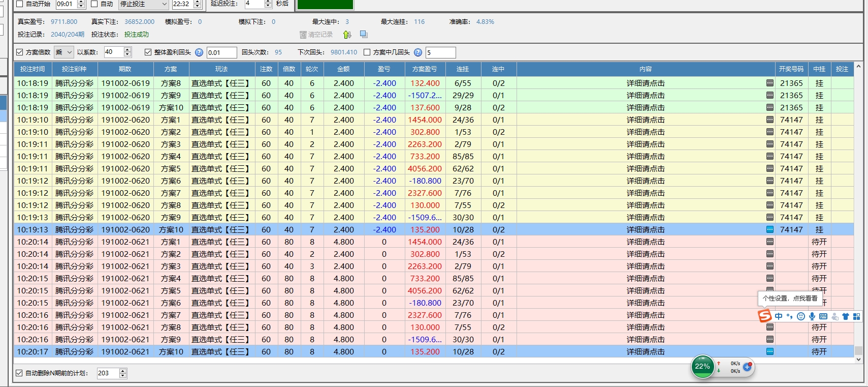Decrease the 22:32 time spinner
The height and width of the screenshot is (387, 868).
pos(198,7)
